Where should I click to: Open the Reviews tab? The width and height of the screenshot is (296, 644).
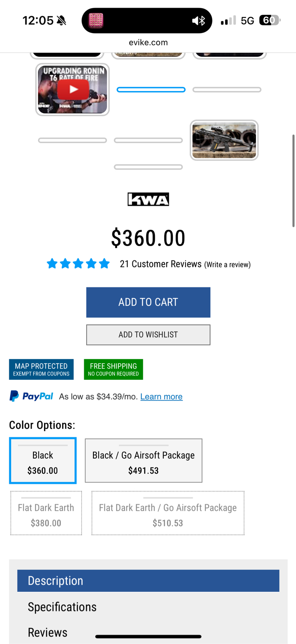coord(48,632)
